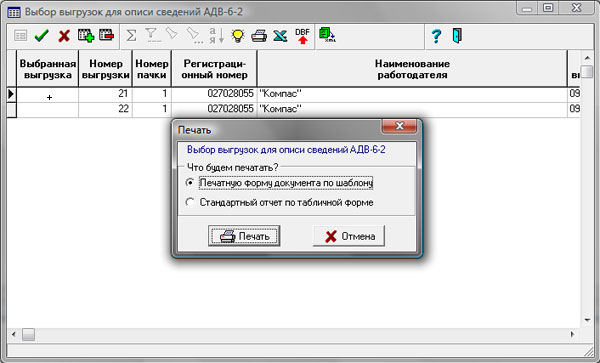The height and width of the screenshot is (363, 600).
Task: Click the row with выгрузка number 22
Action: pyautogui.click(x=294, y=109)
